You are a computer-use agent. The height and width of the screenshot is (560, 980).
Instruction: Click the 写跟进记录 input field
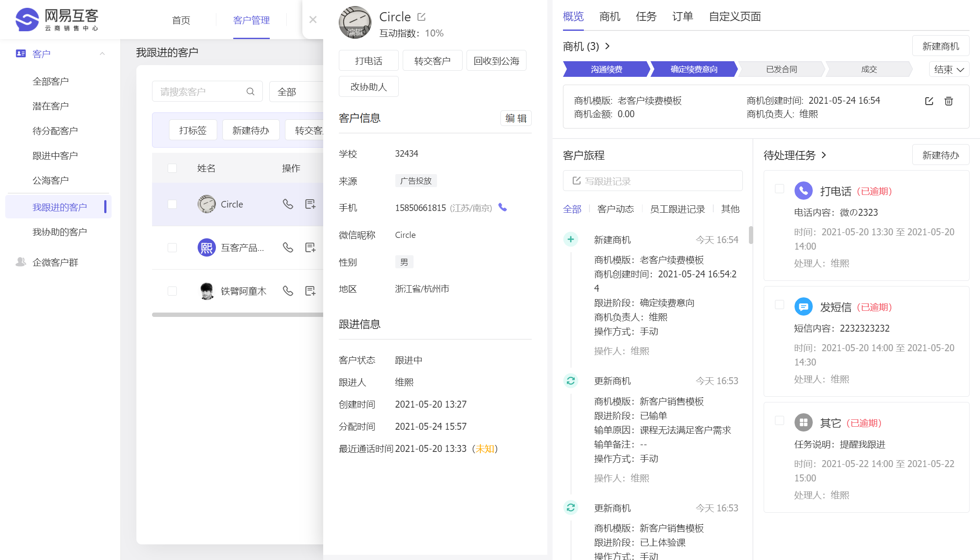[x=652, y=181]
